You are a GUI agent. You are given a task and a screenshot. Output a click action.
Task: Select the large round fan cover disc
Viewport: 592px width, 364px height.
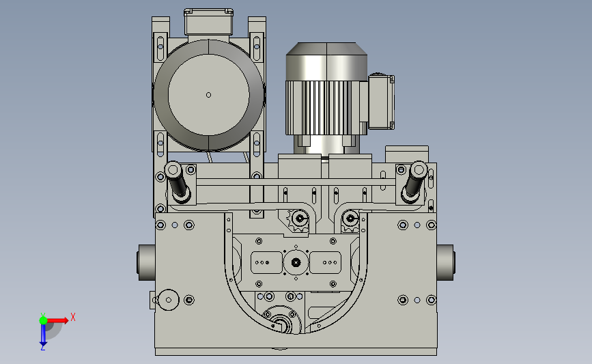pos(209,95)
